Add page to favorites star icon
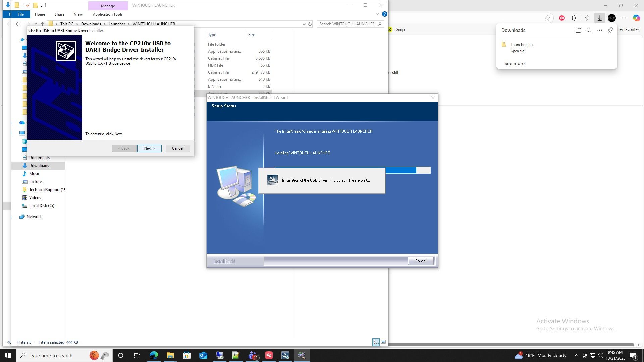This screenshot has height=362, width=644. [x=547, y=18]
